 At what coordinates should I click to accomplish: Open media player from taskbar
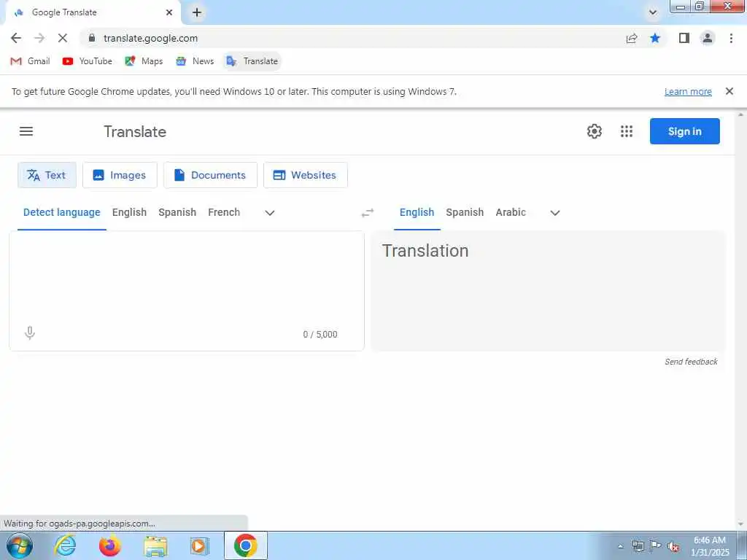(x=198, y=545)
